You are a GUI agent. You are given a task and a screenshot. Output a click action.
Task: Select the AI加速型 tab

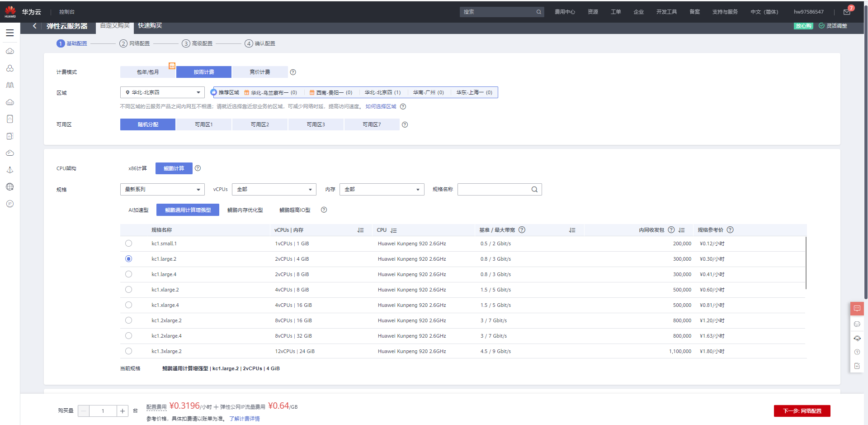click(138, 210)
